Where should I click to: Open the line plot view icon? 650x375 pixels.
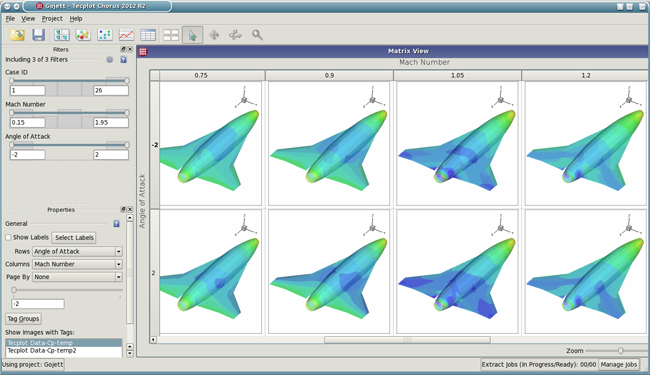tap(126, 35)
